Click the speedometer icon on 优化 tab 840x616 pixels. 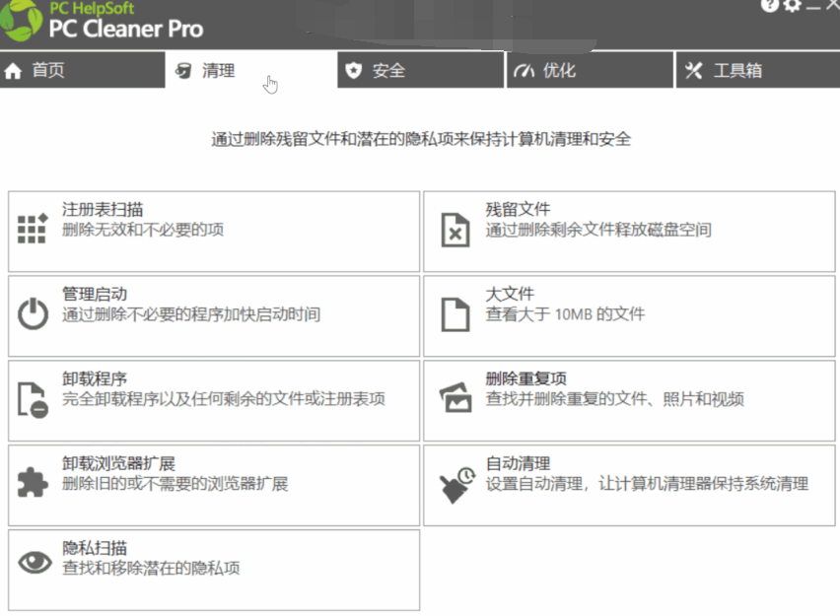(524, 71)
